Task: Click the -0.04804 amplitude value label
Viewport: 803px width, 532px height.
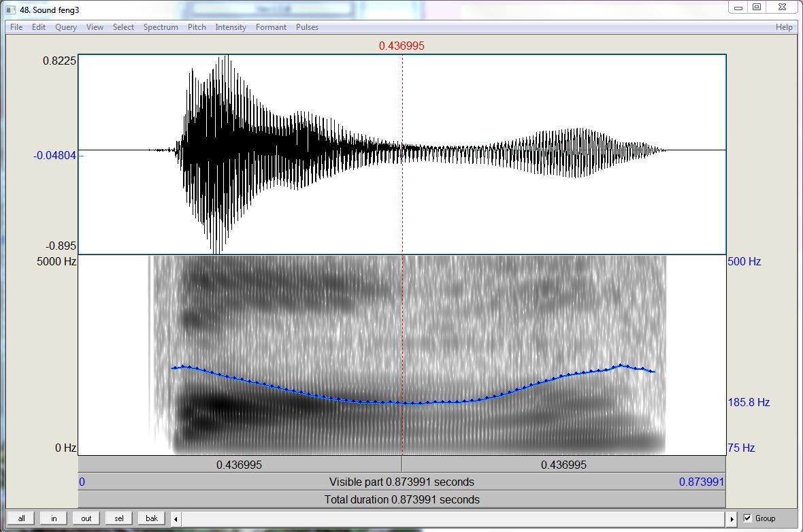Action: (x=55, y=155)
